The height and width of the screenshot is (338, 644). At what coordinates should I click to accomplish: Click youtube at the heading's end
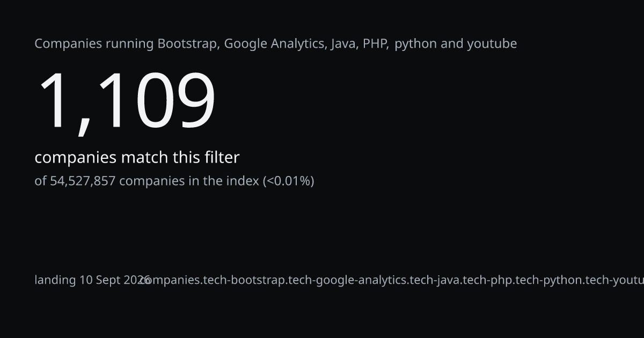tap(492, 43)
